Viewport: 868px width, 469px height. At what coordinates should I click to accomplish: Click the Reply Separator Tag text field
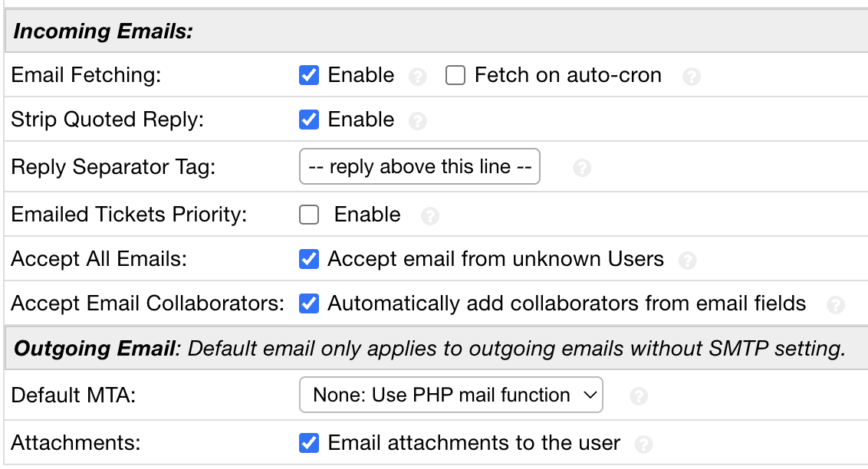[x=419, y=167]
